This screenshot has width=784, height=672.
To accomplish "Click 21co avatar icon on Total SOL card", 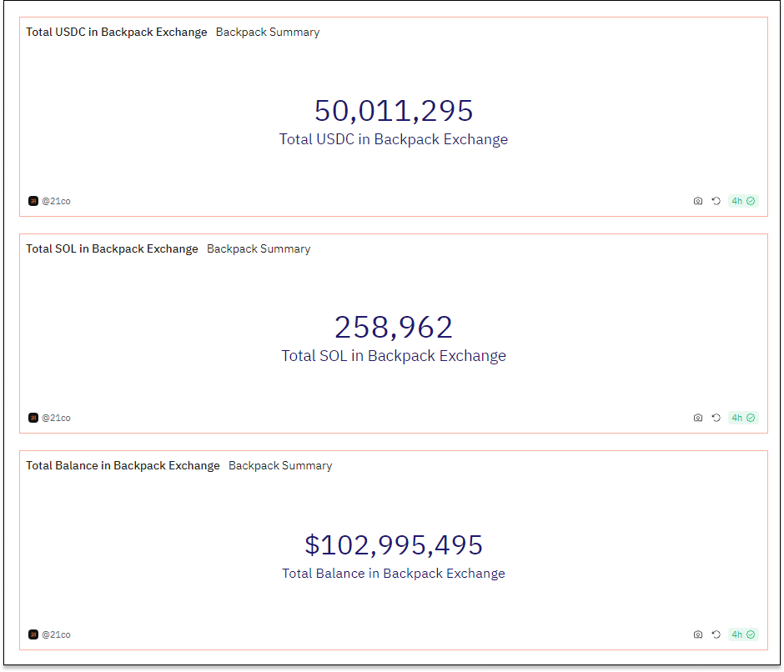I will (x=33, y=418).
